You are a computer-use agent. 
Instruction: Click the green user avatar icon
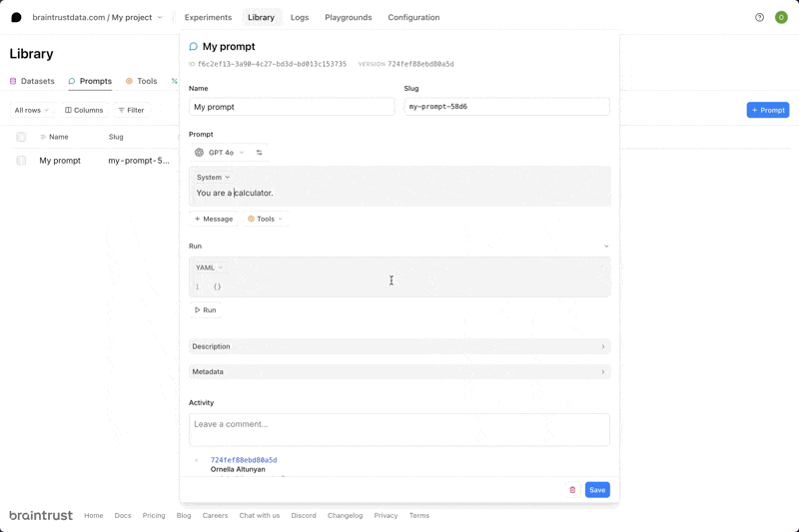click(781, 17)
